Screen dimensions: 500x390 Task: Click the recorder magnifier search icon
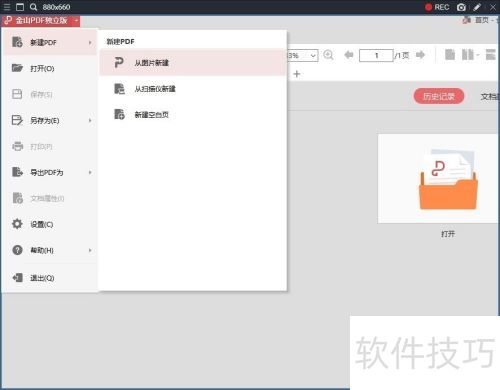(x=33, y=7)
